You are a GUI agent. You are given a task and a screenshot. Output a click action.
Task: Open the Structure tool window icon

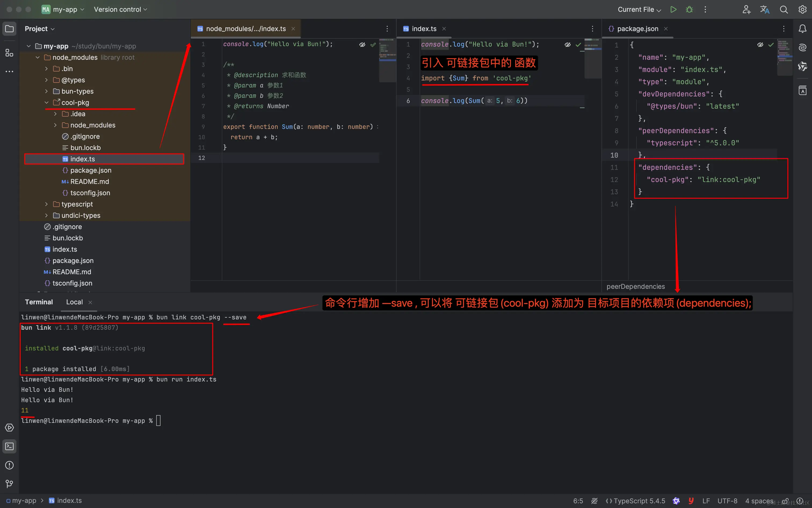coord(9,53)
